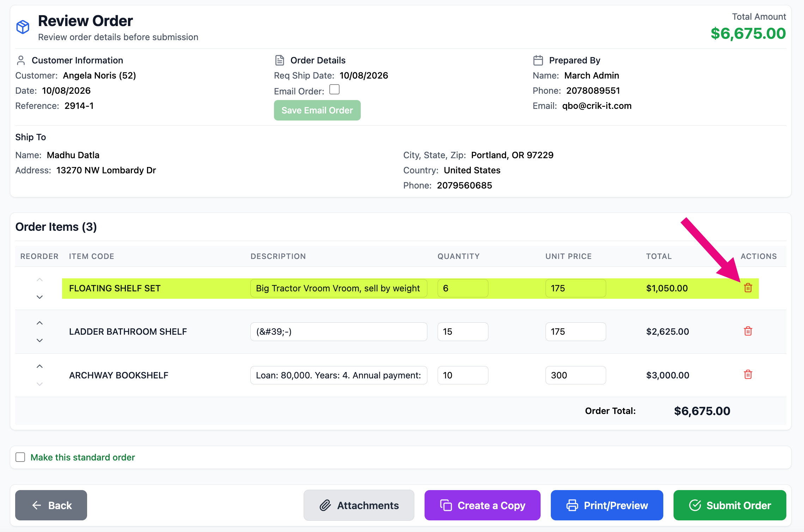
Task: Click quantity field showing 10
Action: 463,375
